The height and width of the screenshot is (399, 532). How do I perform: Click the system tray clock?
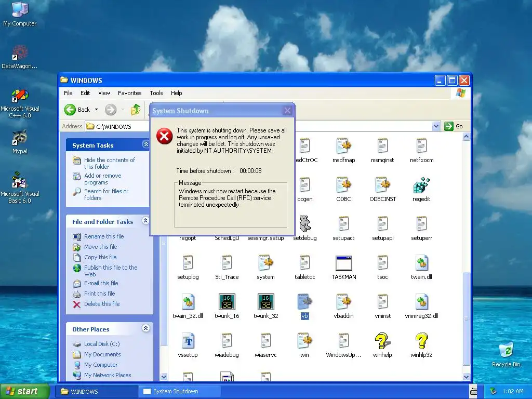pos(513,391)
